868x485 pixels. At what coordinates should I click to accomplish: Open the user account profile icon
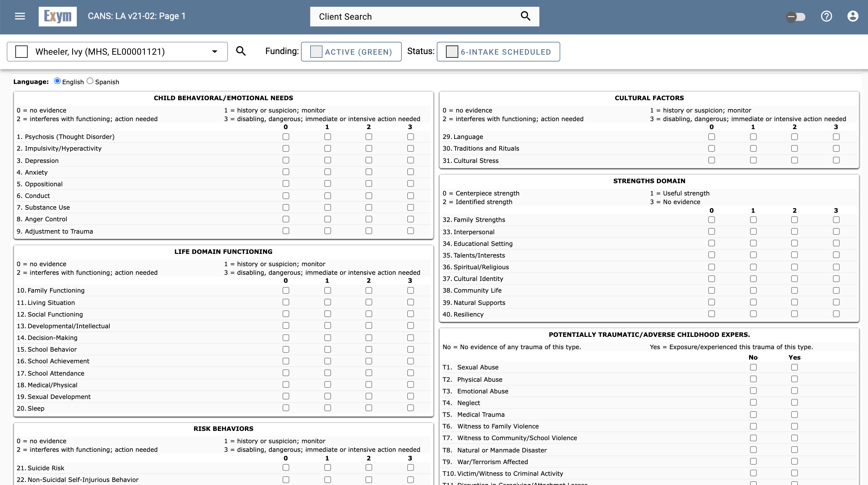pos(853,16)
